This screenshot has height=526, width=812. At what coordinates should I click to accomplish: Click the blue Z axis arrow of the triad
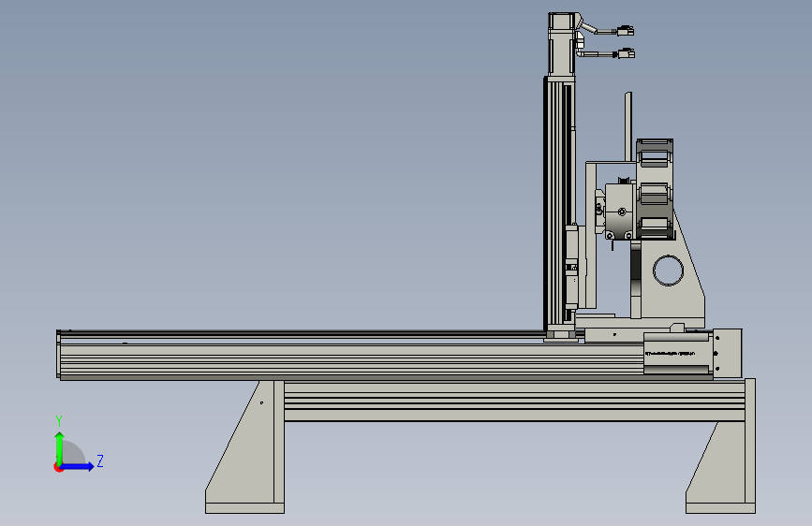(78, 466)
